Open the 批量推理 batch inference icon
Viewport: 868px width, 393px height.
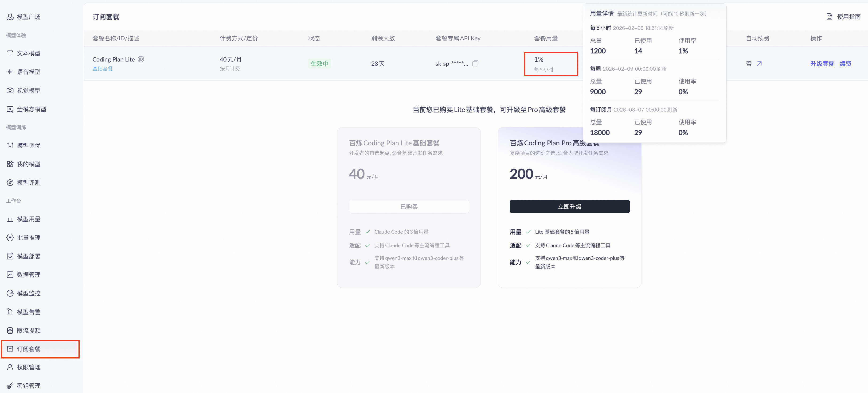10,237
